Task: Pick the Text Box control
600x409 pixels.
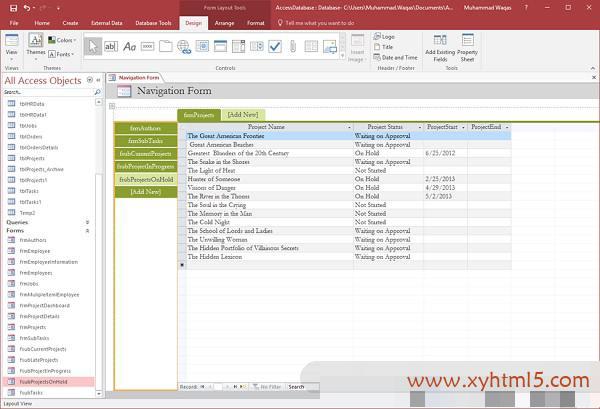Action: click(111, 46)
